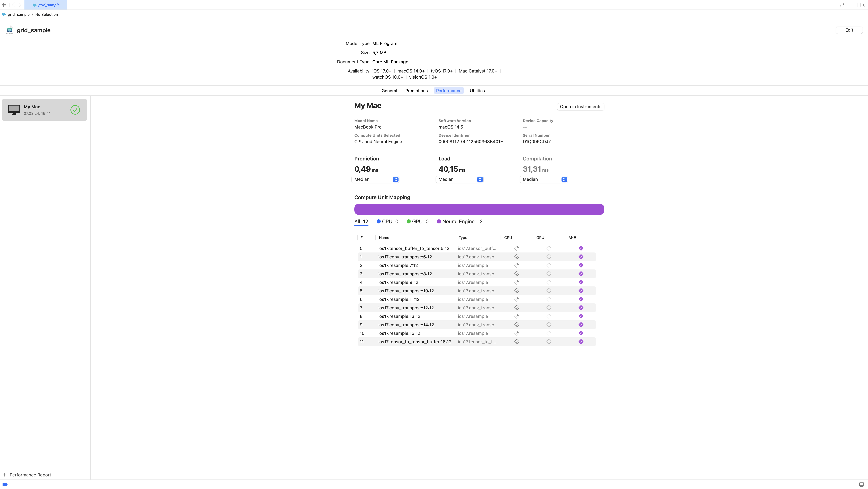The image size is (868, 489).
Task: Click the Edit button
Action: pyautogui.click(x=849, y=30)
